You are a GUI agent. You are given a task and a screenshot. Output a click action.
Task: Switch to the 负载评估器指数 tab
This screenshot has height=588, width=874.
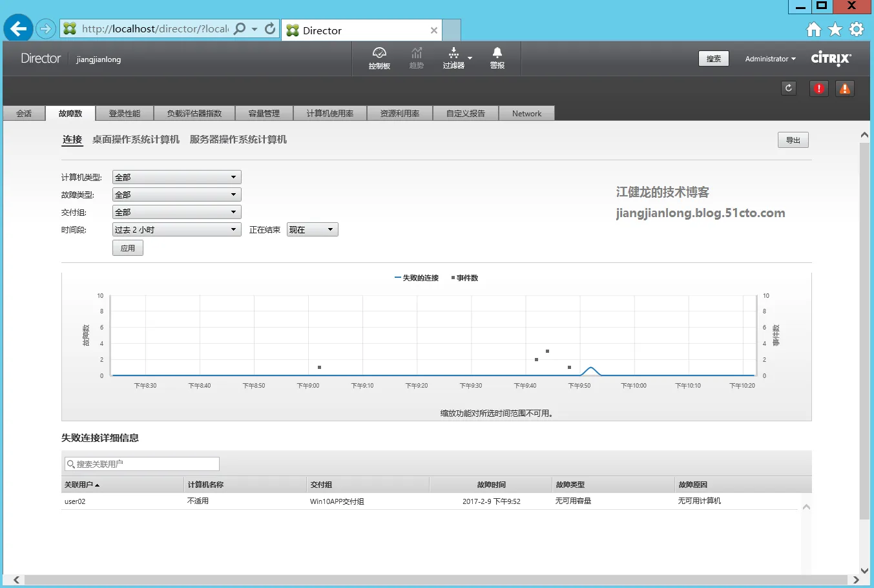tap(194, 113)
